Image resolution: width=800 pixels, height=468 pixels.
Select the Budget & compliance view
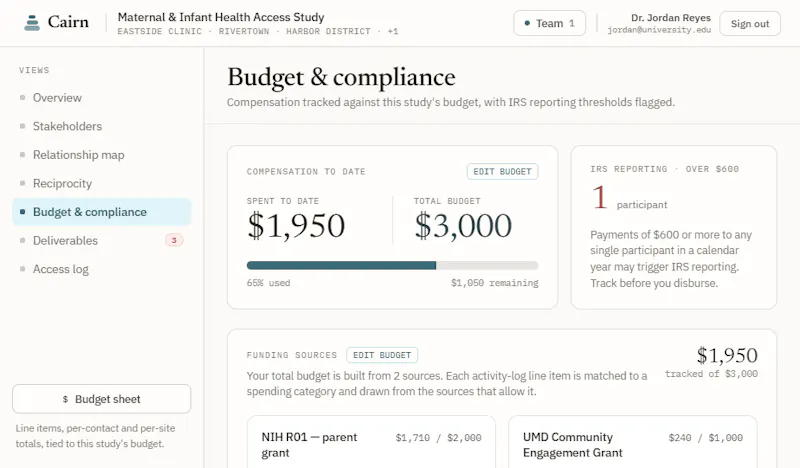pyautogui.click(x=102, y=212)
